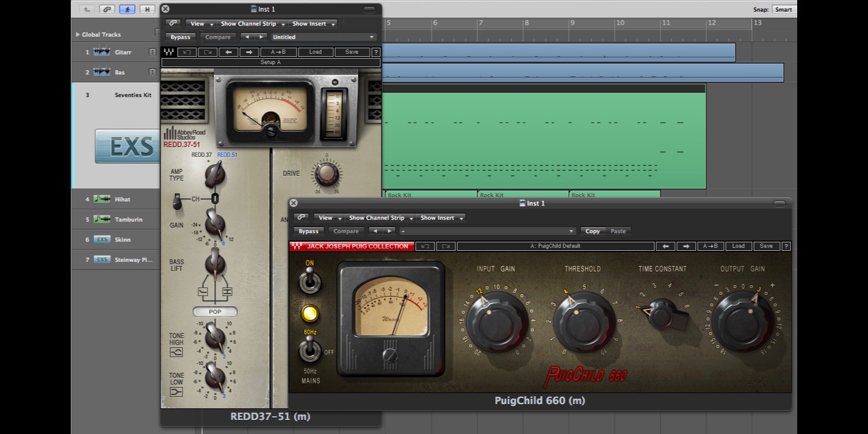
Task: Click the help question mark in PuigChild toolbar
Action: click(786, 247)
